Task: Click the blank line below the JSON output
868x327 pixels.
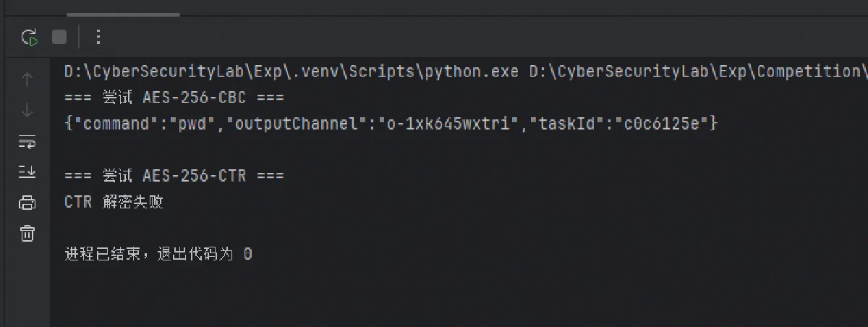Action: coord(459,150)
